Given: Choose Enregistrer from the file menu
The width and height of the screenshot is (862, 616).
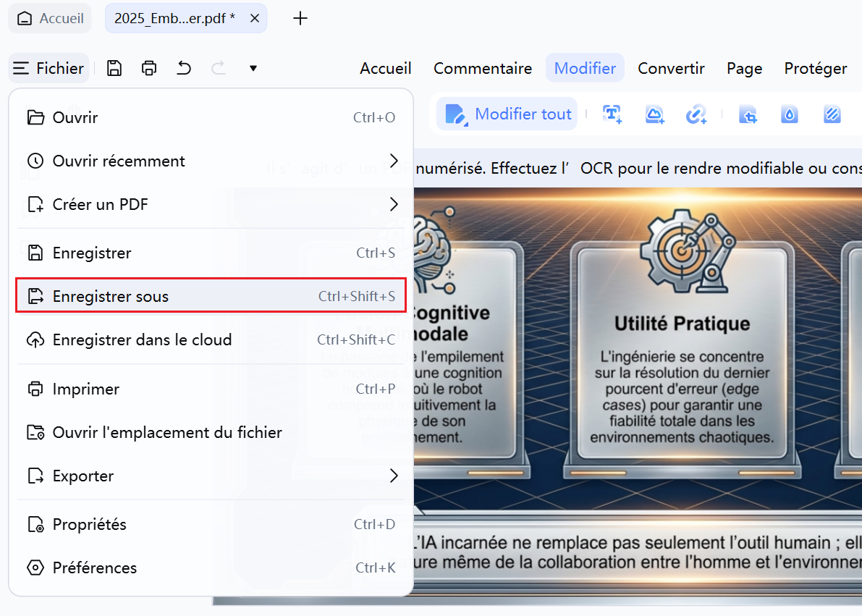Looking at the screenshot, I should coord(211,253).
